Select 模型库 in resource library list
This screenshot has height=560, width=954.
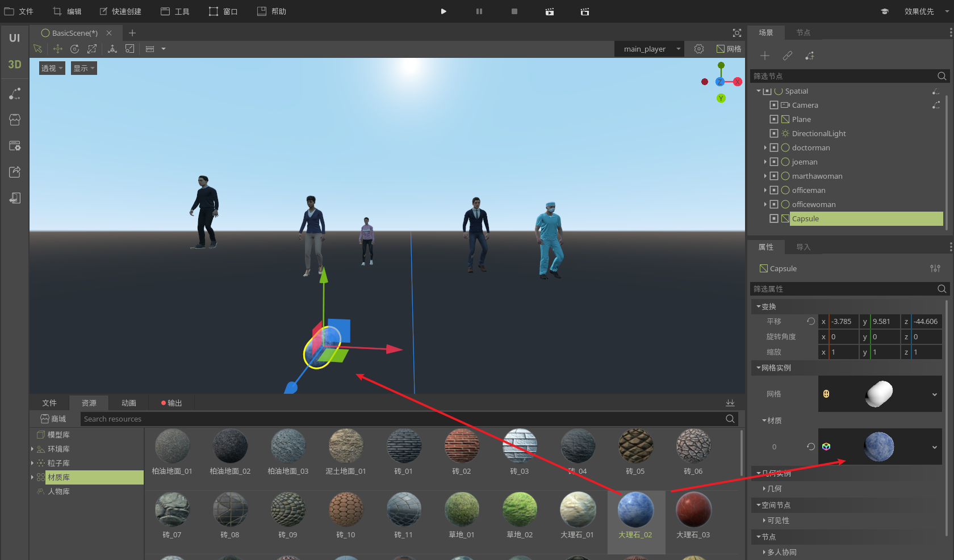(x=58, y=435)
